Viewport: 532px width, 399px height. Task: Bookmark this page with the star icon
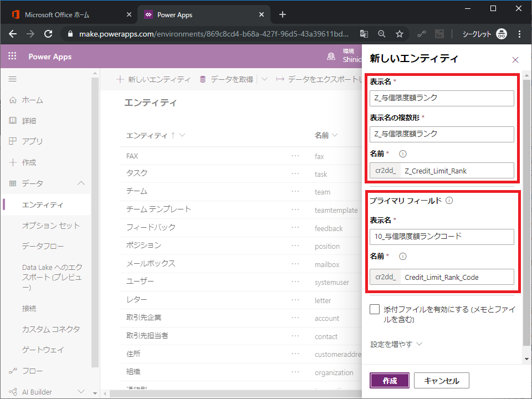click(399, 34)
